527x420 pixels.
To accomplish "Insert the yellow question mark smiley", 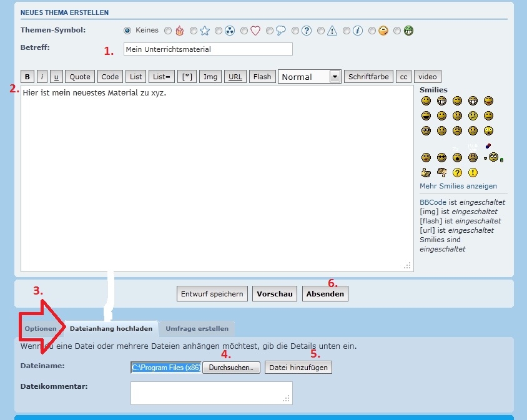I will point(457,173).
